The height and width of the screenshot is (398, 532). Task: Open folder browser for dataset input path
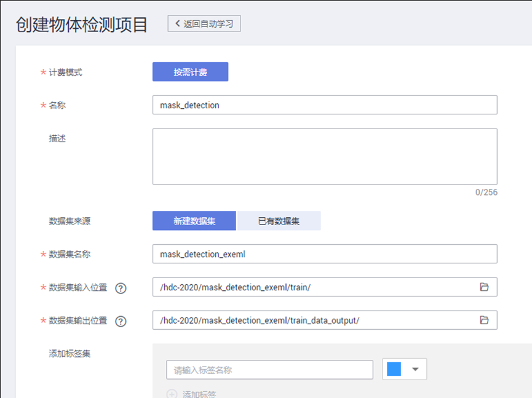[484, 287]
